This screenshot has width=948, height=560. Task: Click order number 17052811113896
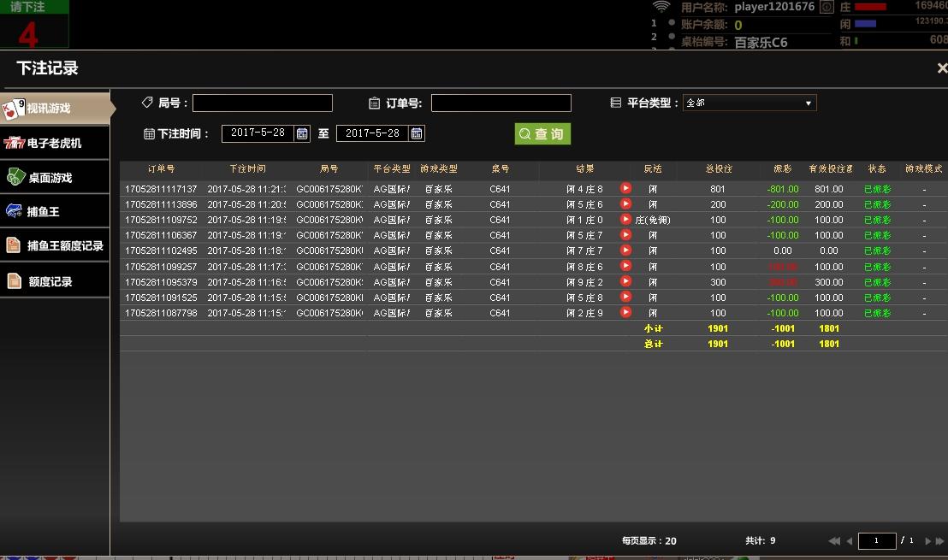(x=161, y=205)
